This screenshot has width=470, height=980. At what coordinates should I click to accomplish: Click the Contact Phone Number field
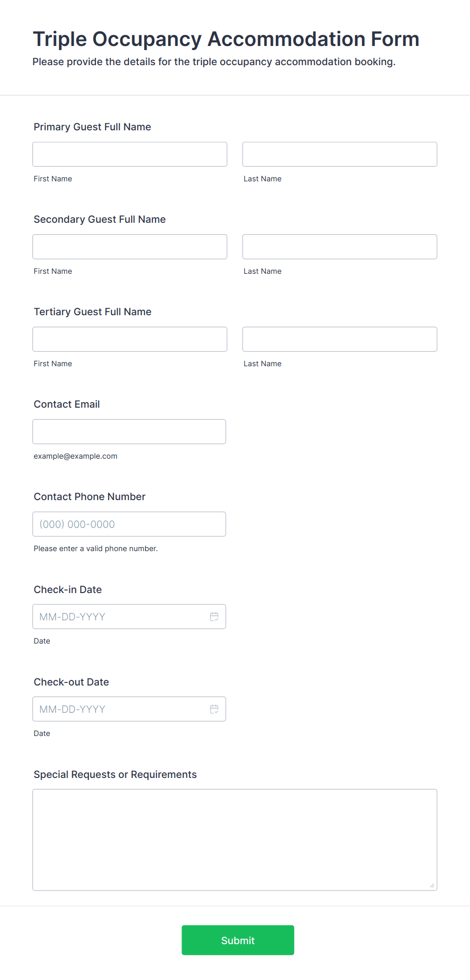pyautogui.click(x=129, y=524)
